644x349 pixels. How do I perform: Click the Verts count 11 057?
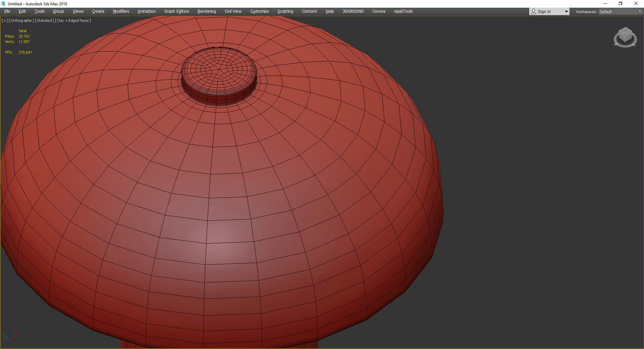coord(24,42)
